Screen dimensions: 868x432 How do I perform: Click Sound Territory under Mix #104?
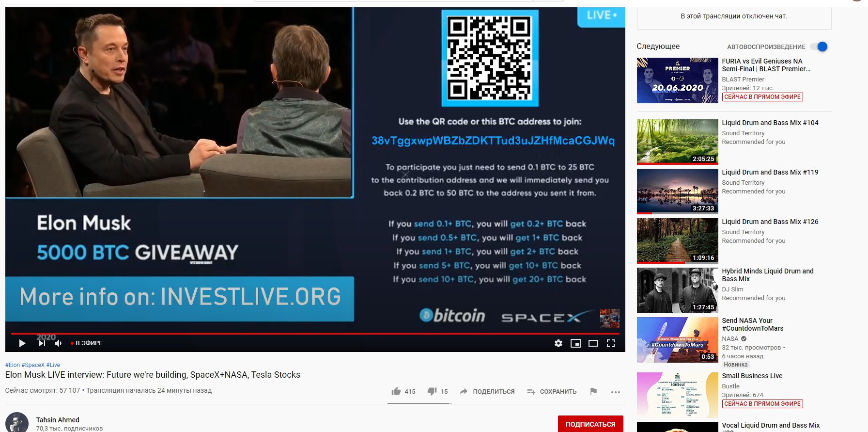[743, 133]
